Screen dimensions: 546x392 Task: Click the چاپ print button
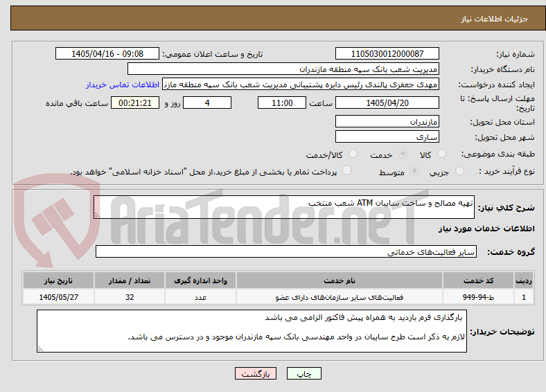(x=303, y=373)
